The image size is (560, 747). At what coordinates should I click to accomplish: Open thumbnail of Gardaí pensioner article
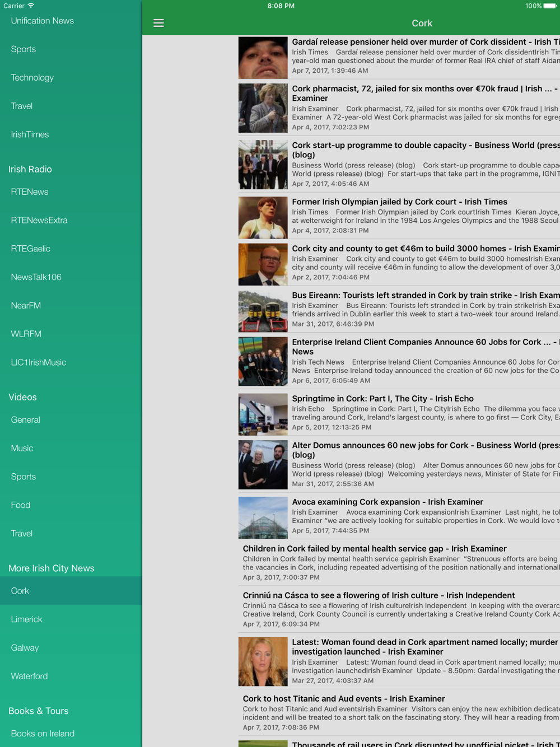tap(263, 58)
